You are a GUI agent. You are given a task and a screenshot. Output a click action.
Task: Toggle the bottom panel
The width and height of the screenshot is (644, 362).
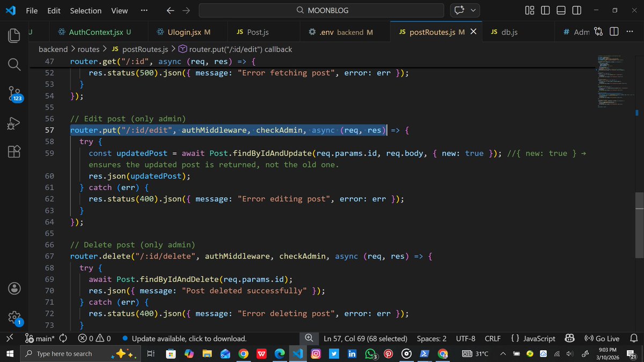click(561, 10)
